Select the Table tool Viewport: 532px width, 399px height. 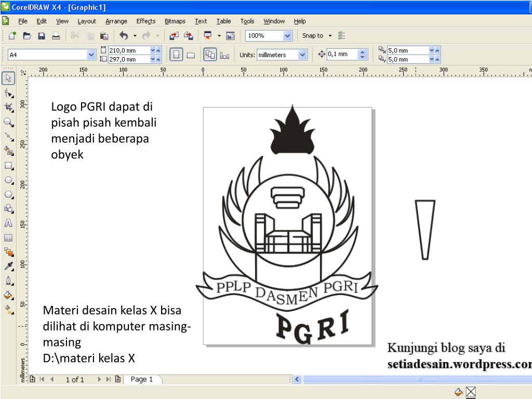pyautogui.click(x=8, y=237)
